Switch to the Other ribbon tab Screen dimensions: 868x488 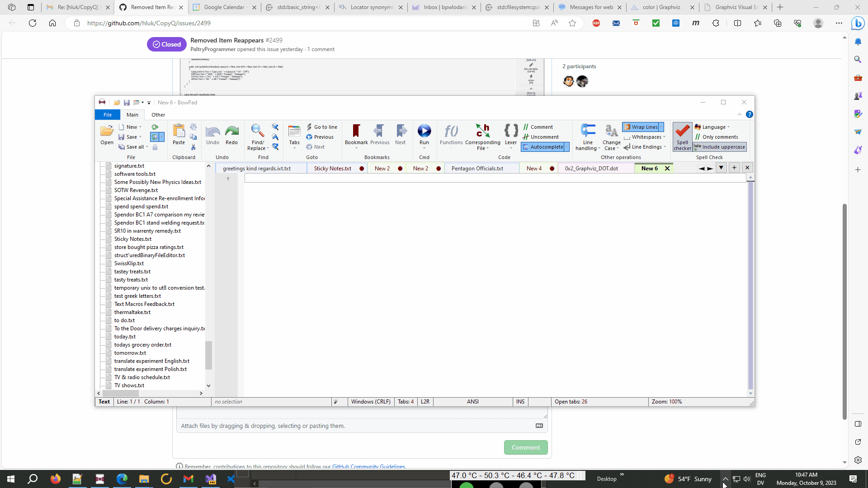[158, 115]
